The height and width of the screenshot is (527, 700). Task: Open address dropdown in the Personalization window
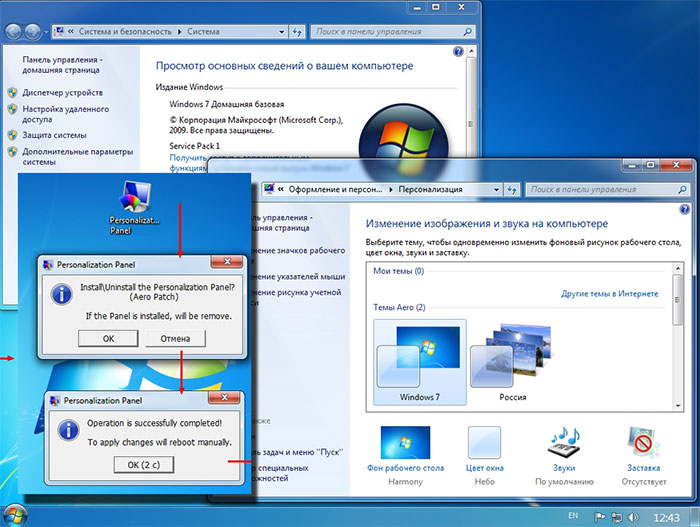[496, 189]
